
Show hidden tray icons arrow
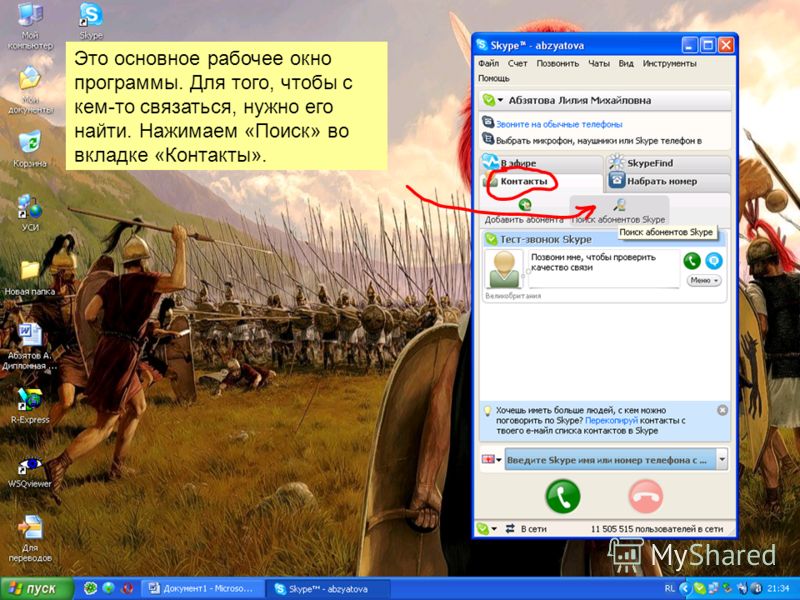click(x=685, y=588)
